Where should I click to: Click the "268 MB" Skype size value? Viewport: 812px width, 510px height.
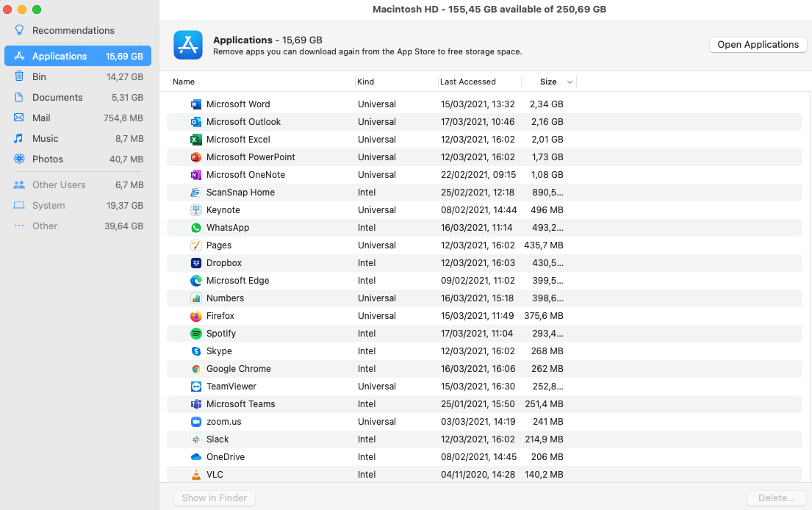(x=547, y=351)
